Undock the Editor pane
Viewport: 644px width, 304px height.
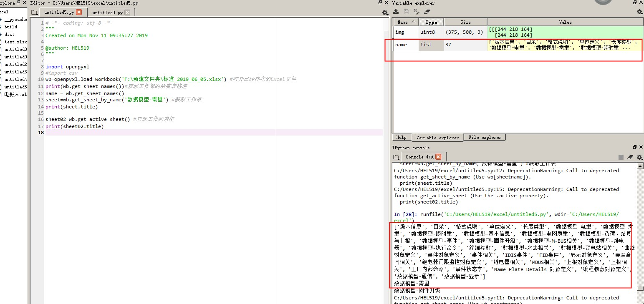click(380, 3)
